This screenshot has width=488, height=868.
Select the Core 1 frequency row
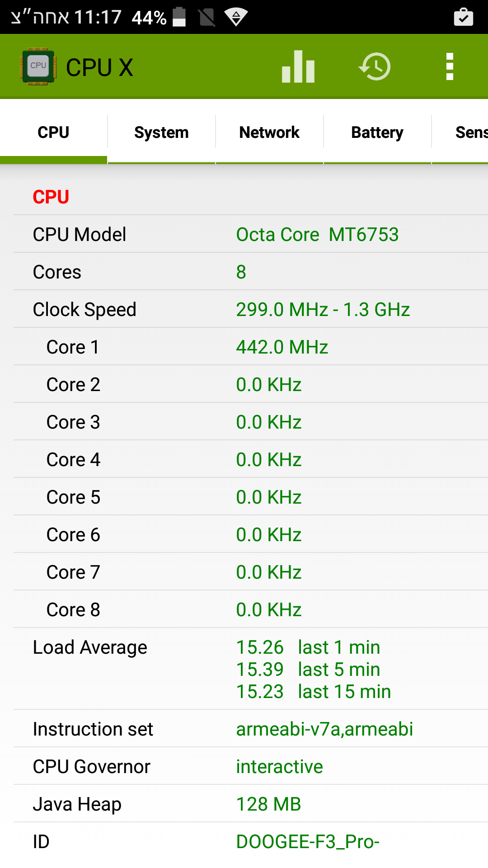(x=251, y=347)
